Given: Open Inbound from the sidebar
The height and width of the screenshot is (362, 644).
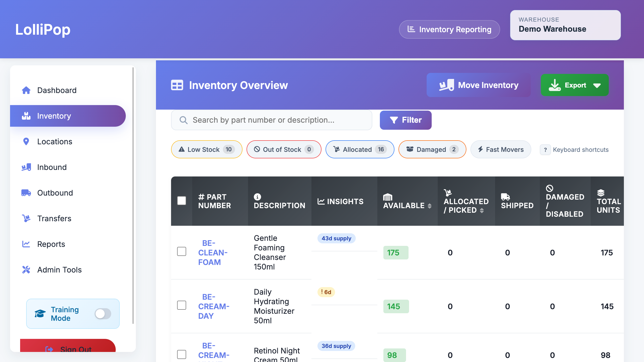Looking at the screenshot, I should click(x=52, y=167).
